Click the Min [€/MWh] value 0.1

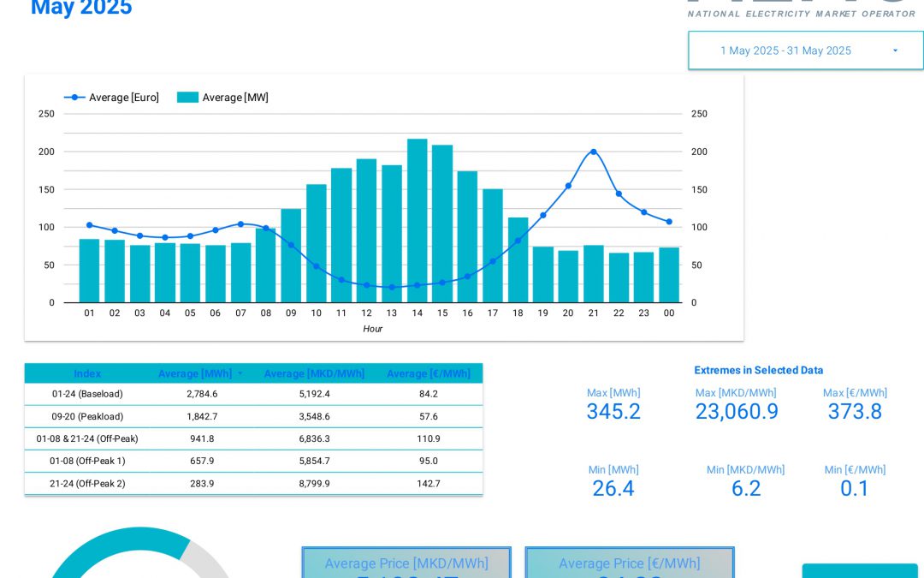coord(855,488)
